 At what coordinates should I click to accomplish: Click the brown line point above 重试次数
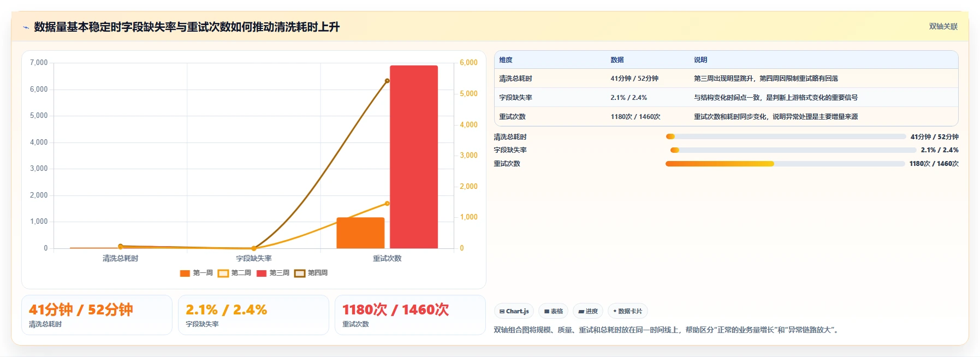click(x=387, y=81)
